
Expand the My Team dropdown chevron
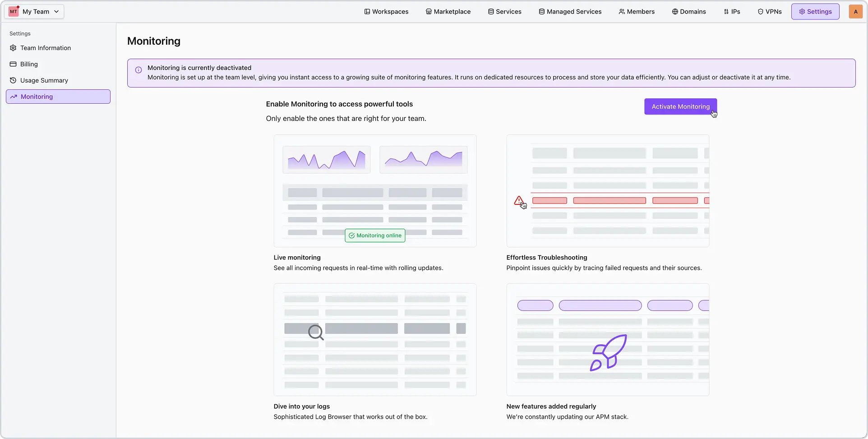tap(56, 12)
